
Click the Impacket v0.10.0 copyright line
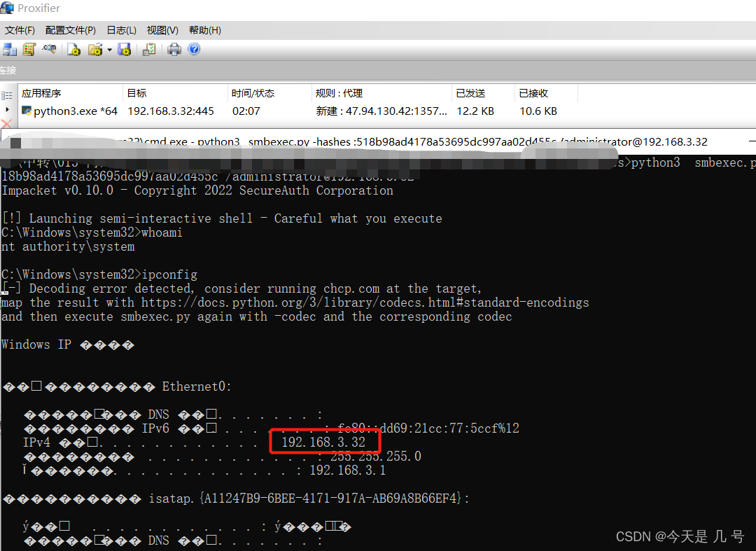tap(197, 190)
